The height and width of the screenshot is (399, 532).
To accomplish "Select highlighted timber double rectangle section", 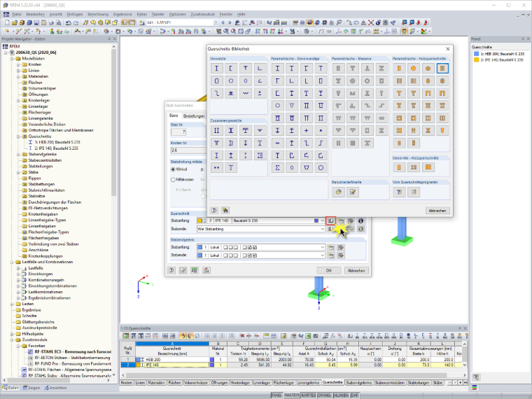I will tap(442, 69).
